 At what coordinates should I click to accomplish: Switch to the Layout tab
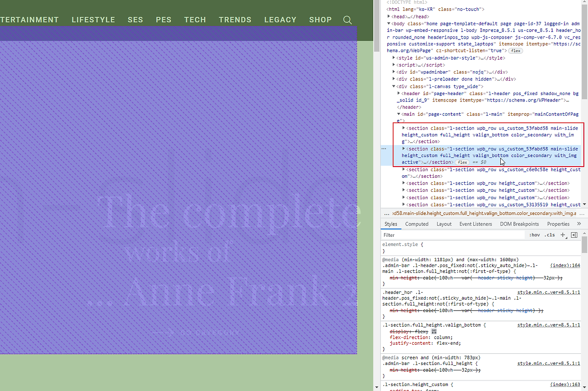pyautogui.click(x=444, y=224)
